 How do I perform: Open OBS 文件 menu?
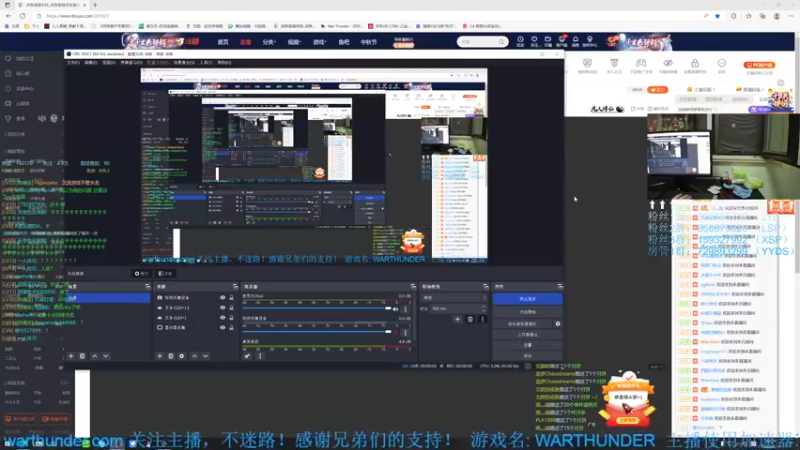[73, 63]
